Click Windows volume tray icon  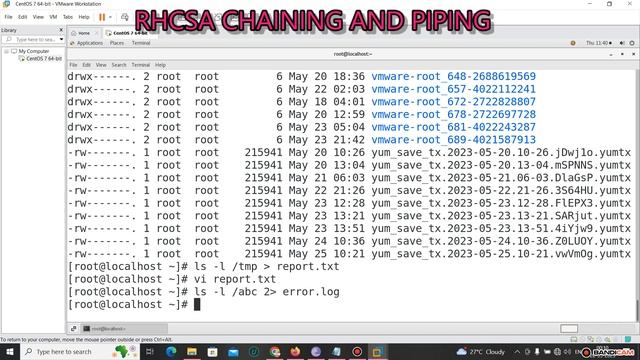coord(567,351)
